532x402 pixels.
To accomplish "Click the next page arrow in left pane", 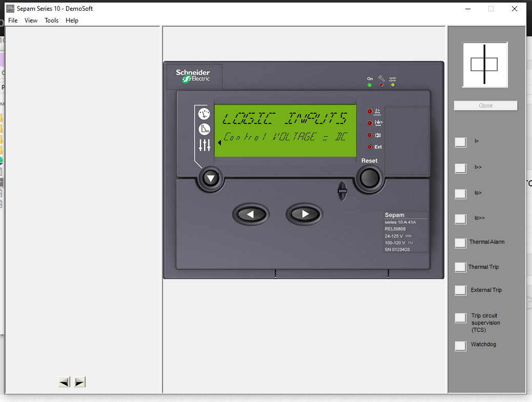I will tap(79, 382).
